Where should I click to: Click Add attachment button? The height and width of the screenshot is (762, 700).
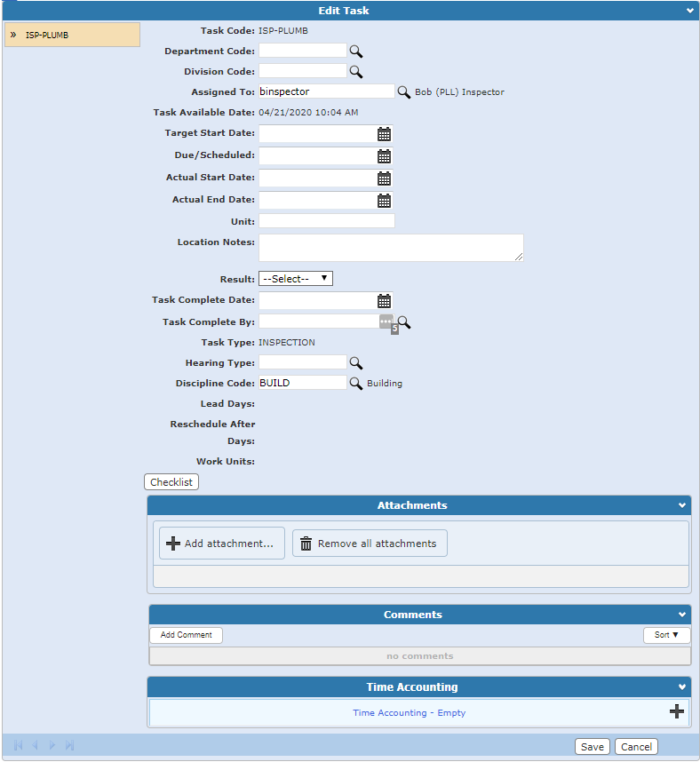click(222, 544)
